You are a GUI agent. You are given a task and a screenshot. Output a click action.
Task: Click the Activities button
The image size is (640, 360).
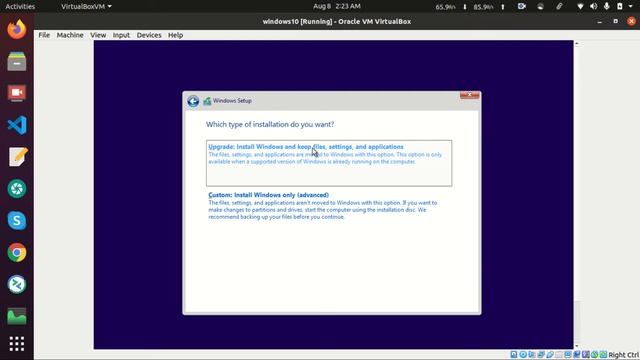[20, 7]
